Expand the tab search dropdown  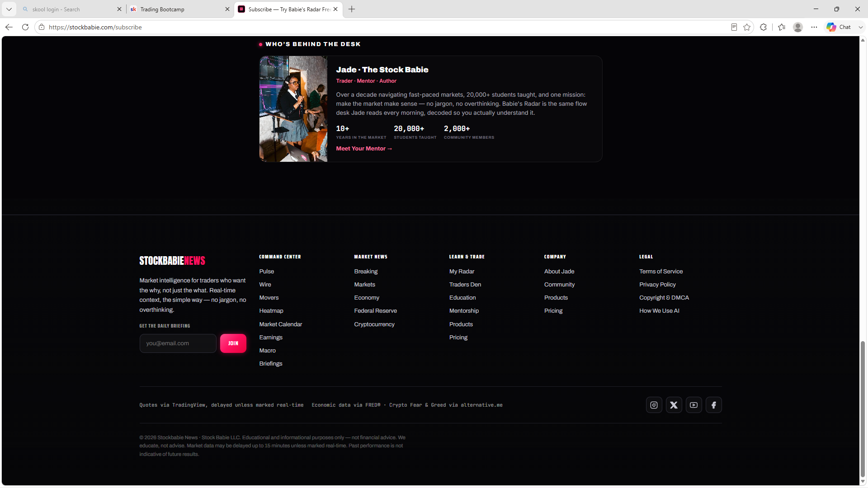[9, 9]
